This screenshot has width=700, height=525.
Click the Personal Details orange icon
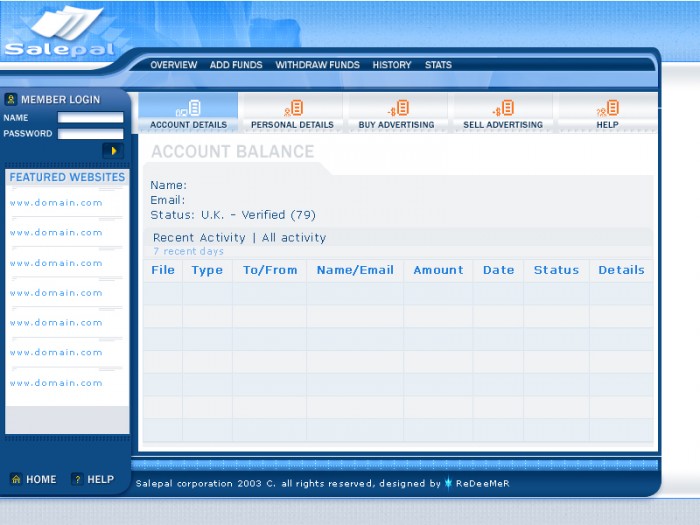(x=293, y=108)
